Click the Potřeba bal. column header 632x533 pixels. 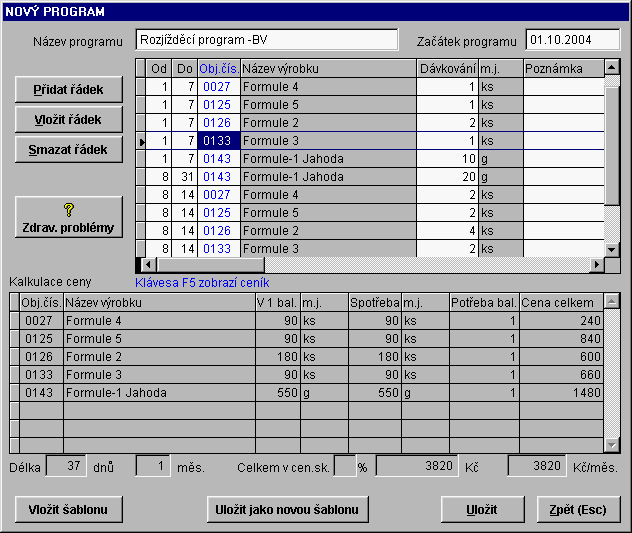(x=484, y=302)
